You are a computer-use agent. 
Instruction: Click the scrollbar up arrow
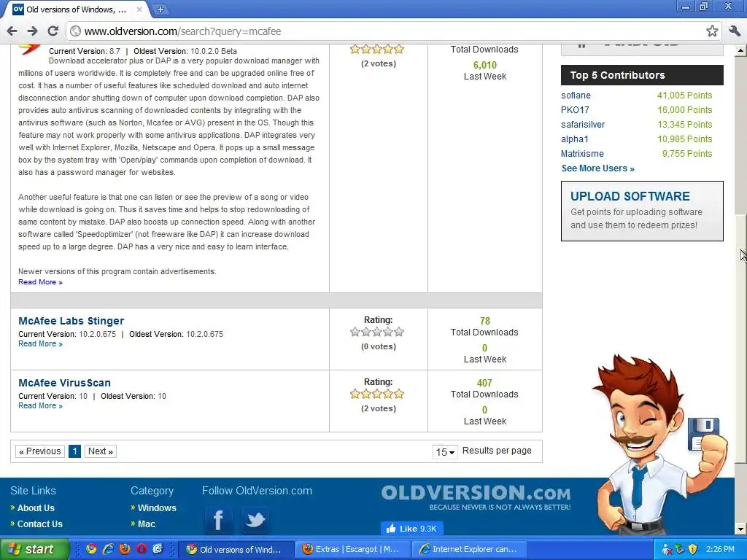tap(741, 50)
